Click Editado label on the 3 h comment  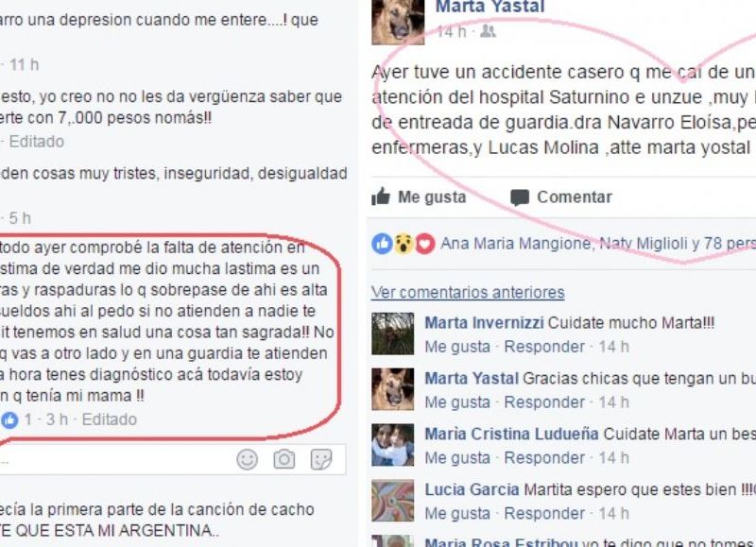click(x=110, y=419)
